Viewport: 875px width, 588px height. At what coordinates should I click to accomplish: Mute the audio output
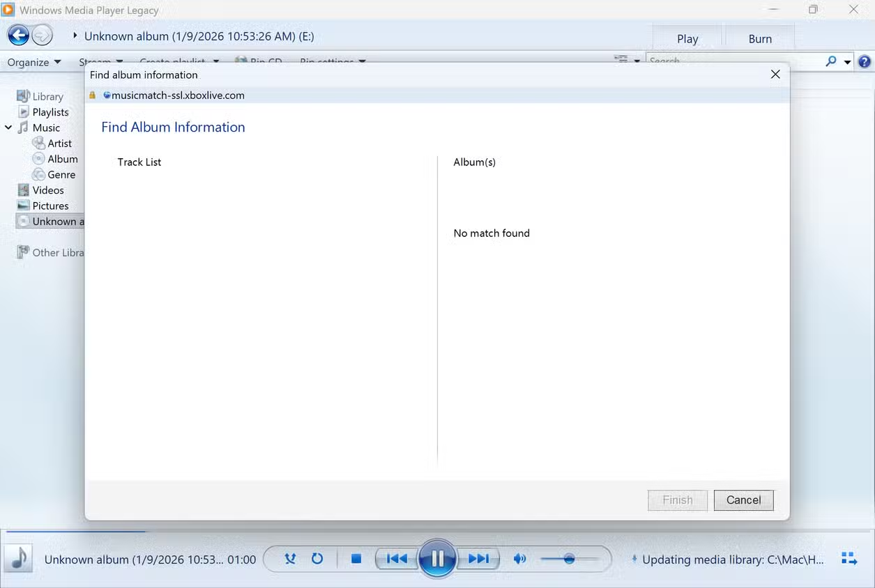point(519,559)
